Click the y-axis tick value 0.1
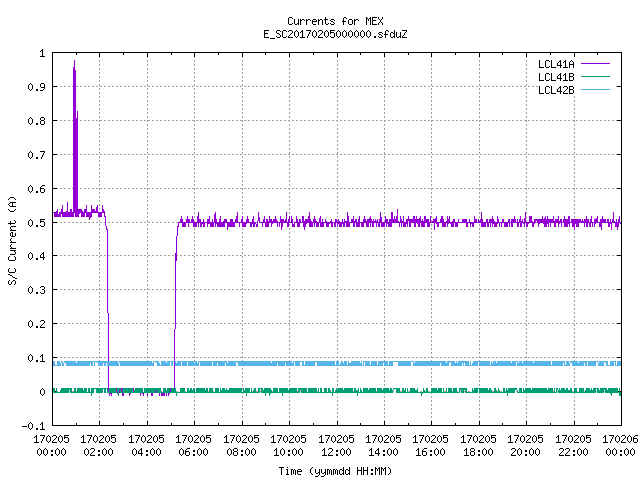The height and width of the screenshot is (480, 640). click(37, 358)
